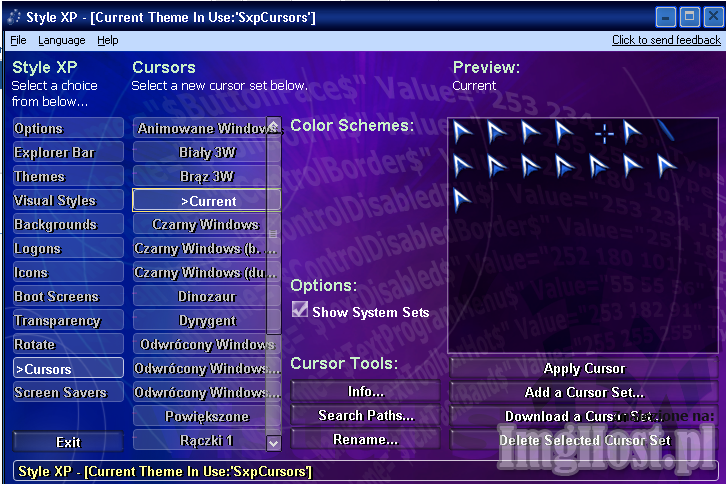Click the cursor list scroll down arrow
Screen dimensions: 726x485
tap(274, 443)
